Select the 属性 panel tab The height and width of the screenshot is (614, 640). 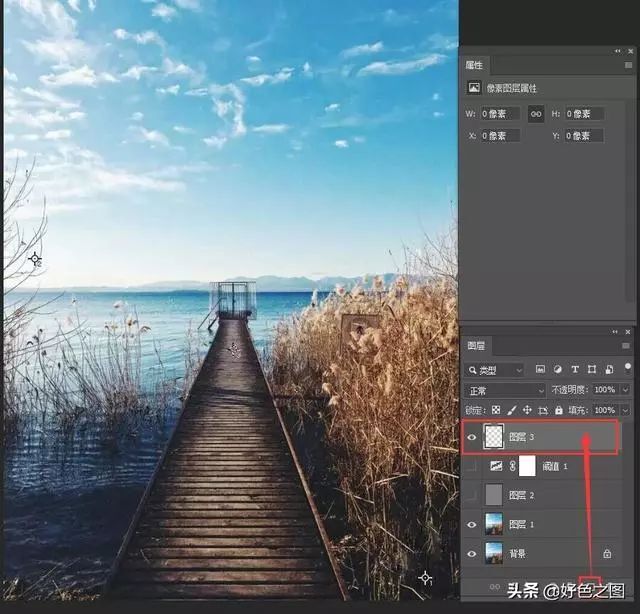click(x=474, y=65)
